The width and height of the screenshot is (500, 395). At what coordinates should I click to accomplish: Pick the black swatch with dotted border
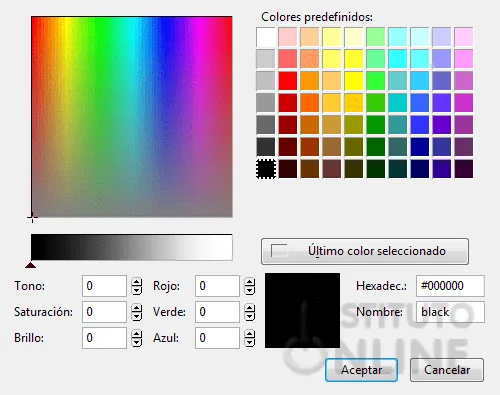tap(266, 169)
